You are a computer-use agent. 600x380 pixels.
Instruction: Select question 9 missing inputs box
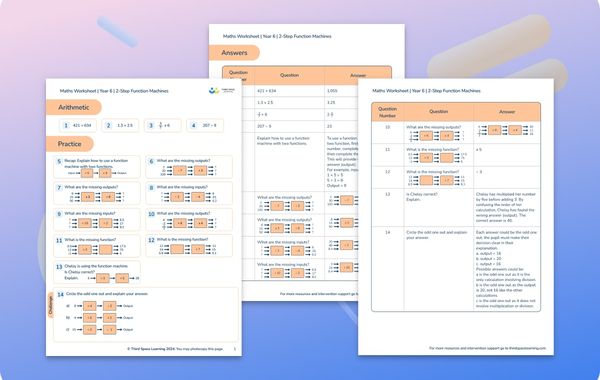[97, 220]
